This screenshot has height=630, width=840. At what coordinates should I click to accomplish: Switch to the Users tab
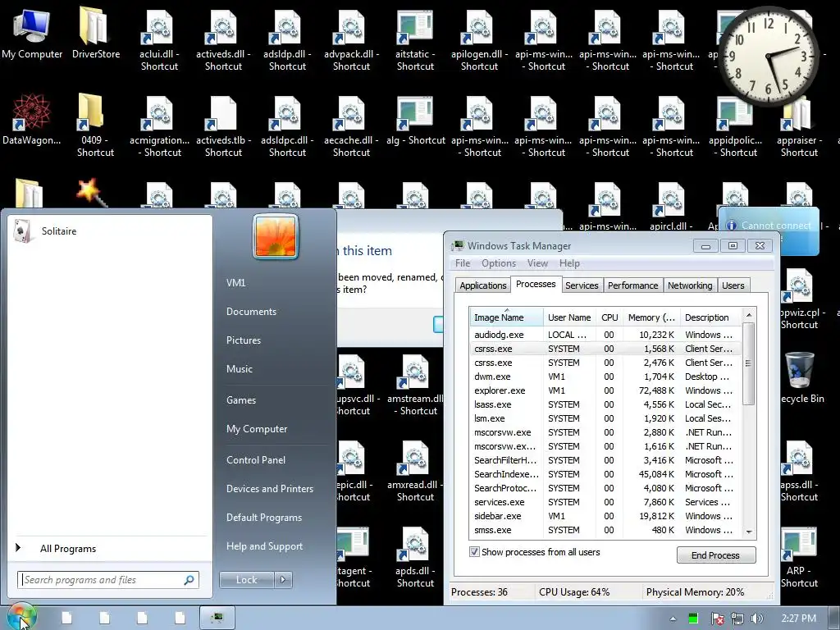pyautogui.click(x=733, y=285)
